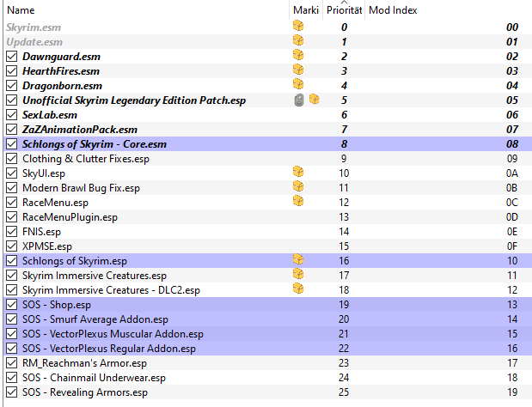
Task: Select SOS - VectorPlexus Regular Addon.esp name
Action: point(109,349)
